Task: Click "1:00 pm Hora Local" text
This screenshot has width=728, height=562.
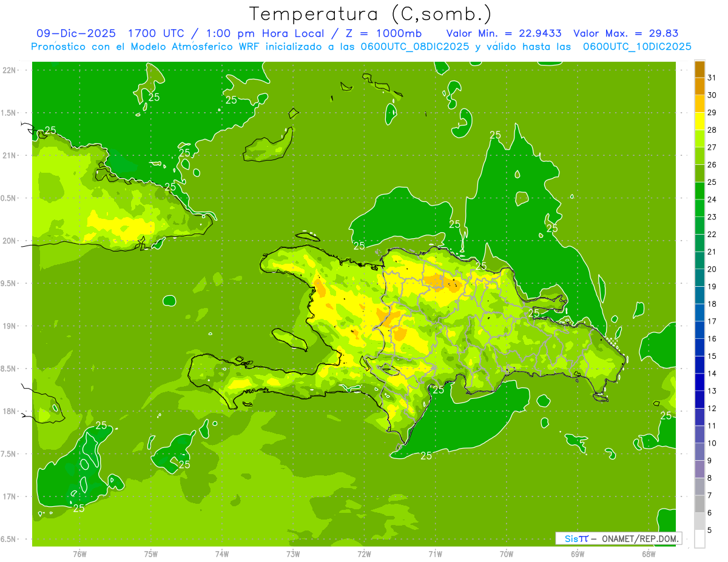Action: tap(265, 33)
